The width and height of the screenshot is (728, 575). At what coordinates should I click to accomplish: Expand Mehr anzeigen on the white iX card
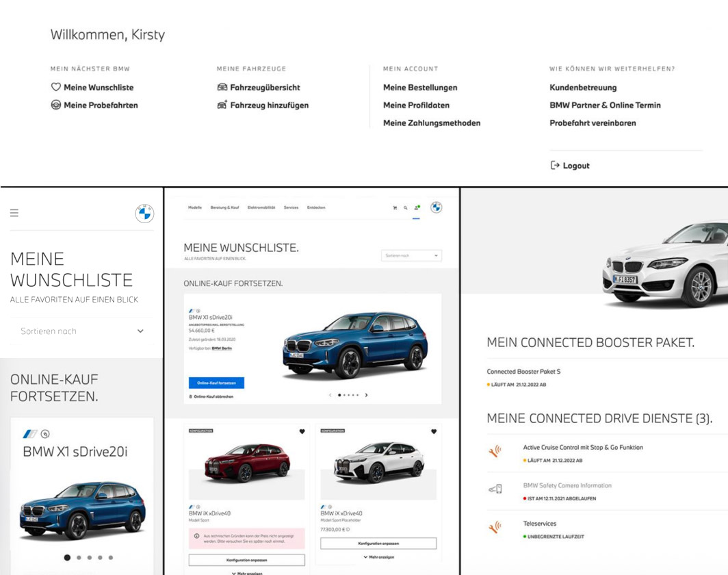(378, 557)
